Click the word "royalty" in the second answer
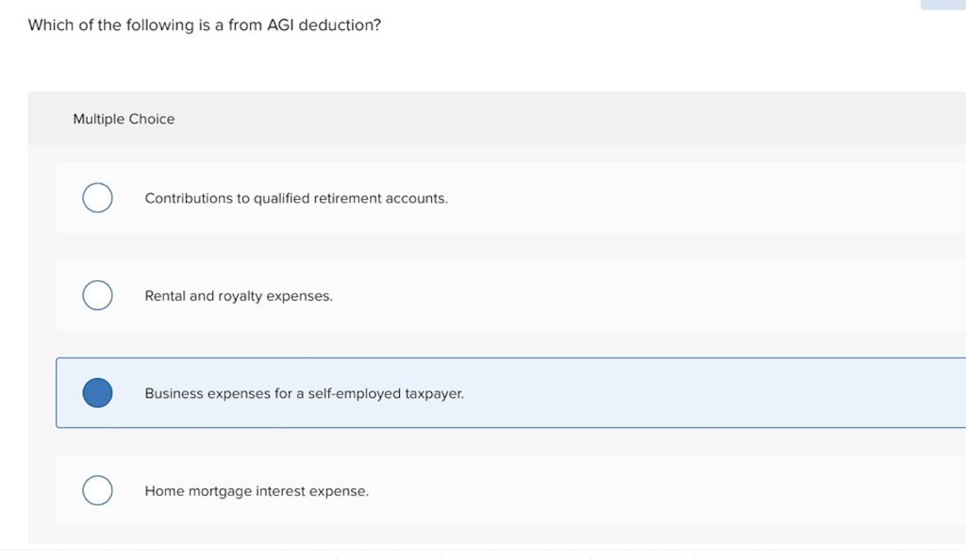The image size is (966, 560). click(x=240, y=296)
